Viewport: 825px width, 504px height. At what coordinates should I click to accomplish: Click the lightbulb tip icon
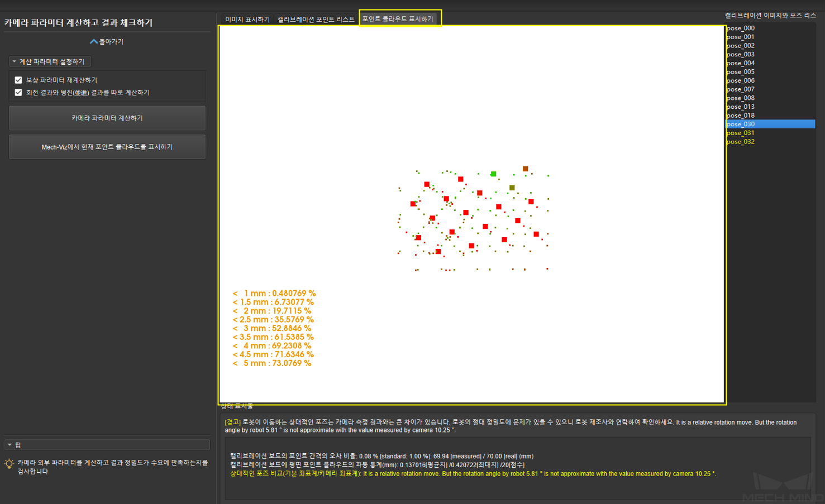9,463
